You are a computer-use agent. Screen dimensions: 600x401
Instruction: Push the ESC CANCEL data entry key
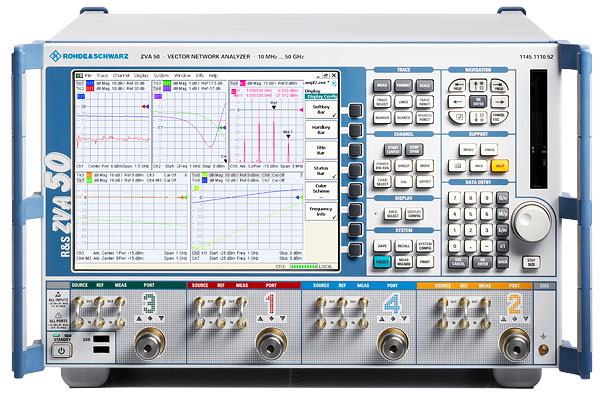458,262
